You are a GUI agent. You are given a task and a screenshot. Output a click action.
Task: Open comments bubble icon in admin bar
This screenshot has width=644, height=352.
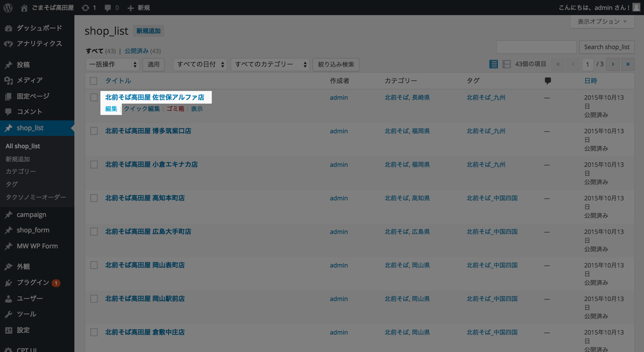click(x=108, y=8)
